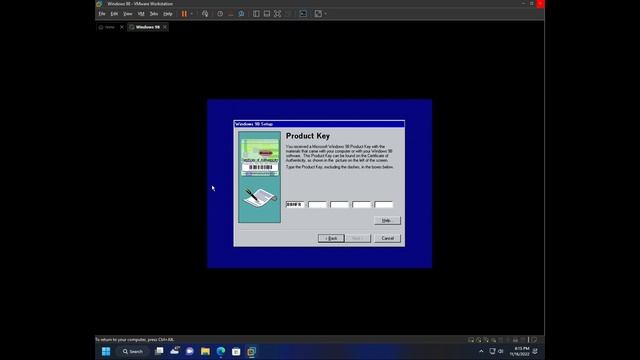
Task: Expand the stretch guest dropdown arrow
Action: [x=326, y=13]
